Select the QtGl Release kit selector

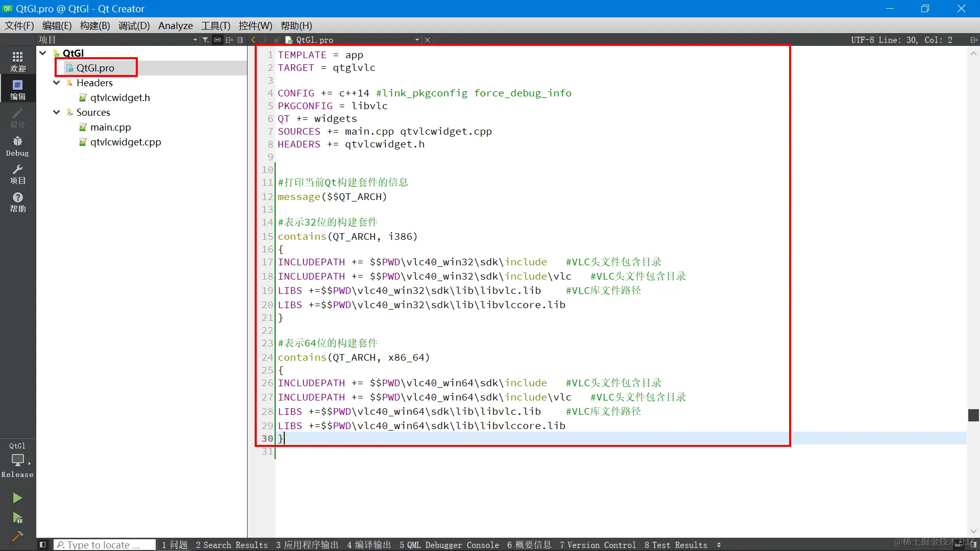point(17,460)
